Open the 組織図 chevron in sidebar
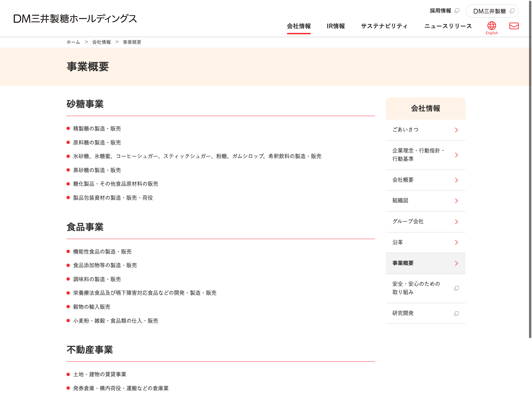The height and width of the screenshot is (399, 532). [x=456, y=201]
